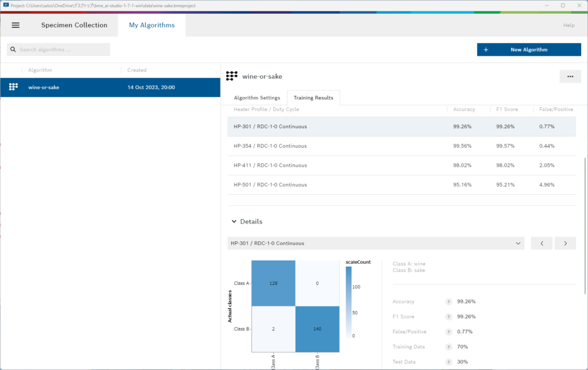Click the False/Positive help icon
This screenshot has height=370, width=588.
tap(448, 332)
